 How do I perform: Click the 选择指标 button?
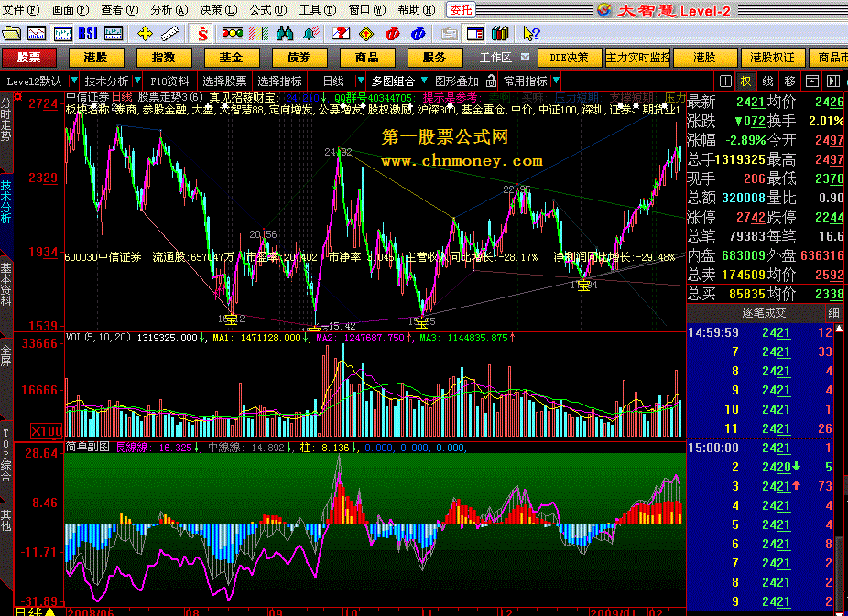pyautogui.click(x=279, y=81)
